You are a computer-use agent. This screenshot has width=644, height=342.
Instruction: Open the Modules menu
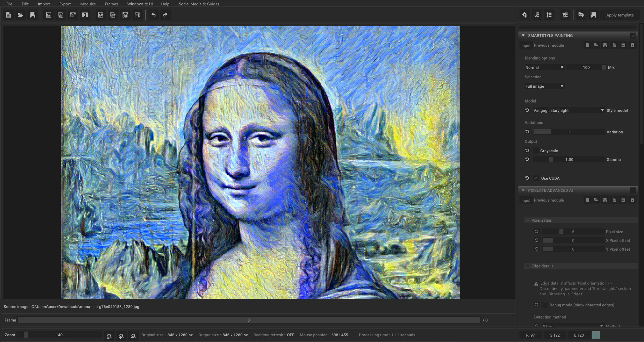click(x=88, y=4)
